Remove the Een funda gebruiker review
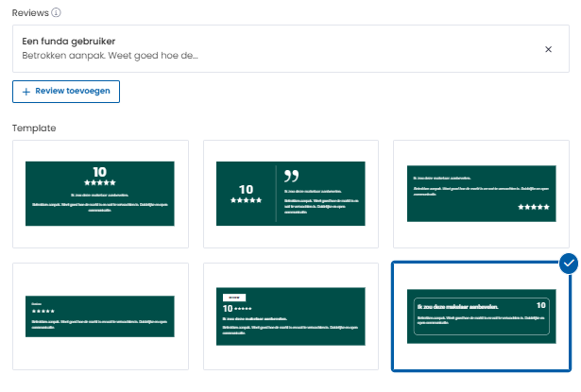Viewport: 581px width, 392px height. pos(548,49)
